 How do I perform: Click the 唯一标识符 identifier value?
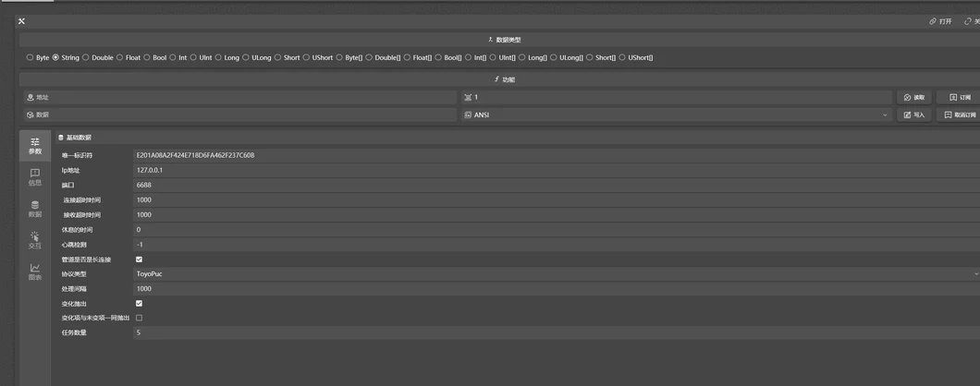click(557, 155)
